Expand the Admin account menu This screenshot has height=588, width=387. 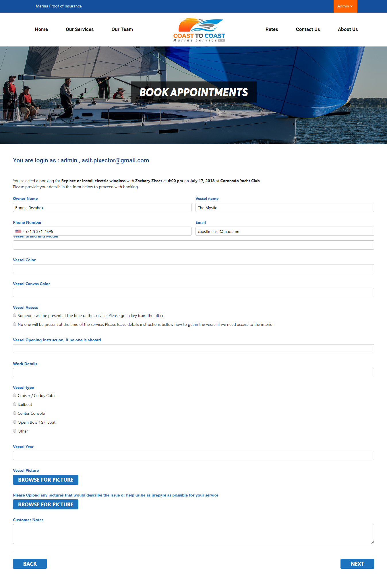click(x=345, y=6)
